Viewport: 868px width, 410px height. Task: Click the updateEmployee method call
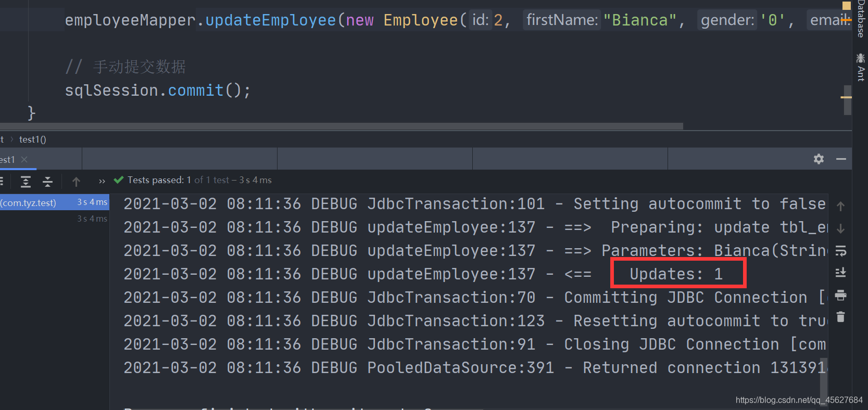tap(270, 20)
